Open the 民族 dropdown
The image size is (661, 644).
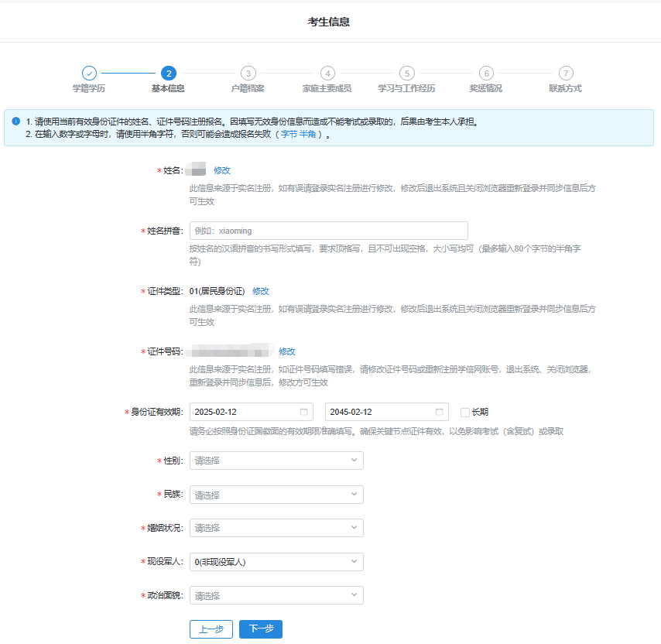(276, 495)
